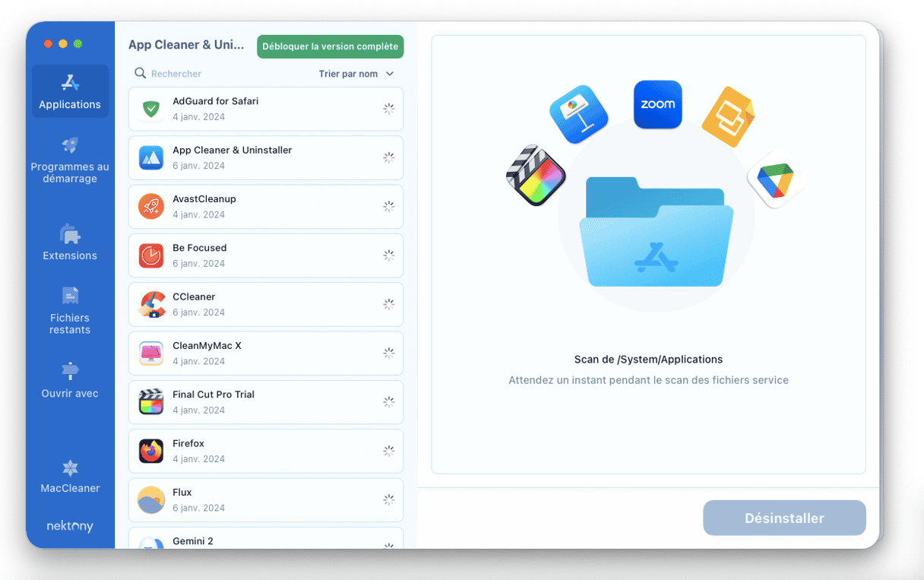Launch MacCleaner from the sidebar
This screenshot has height=580, width=924.
click(x=70, y=476)
